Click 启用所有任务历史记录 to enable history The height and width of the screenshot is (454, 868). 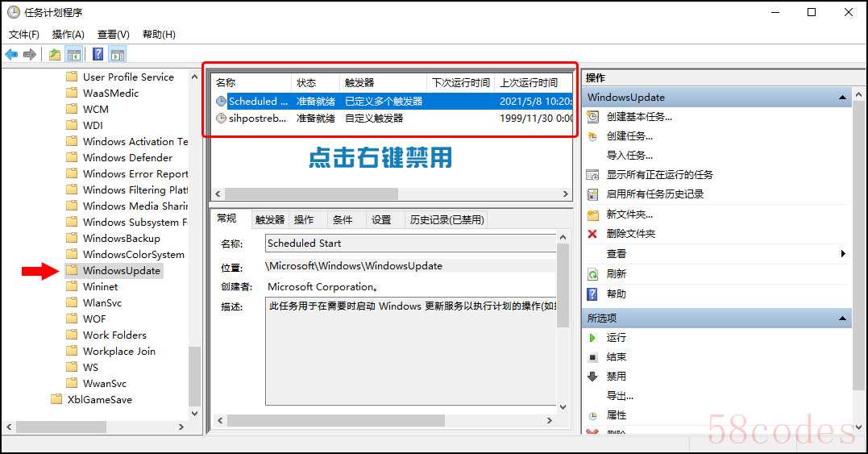coord(654,194)
